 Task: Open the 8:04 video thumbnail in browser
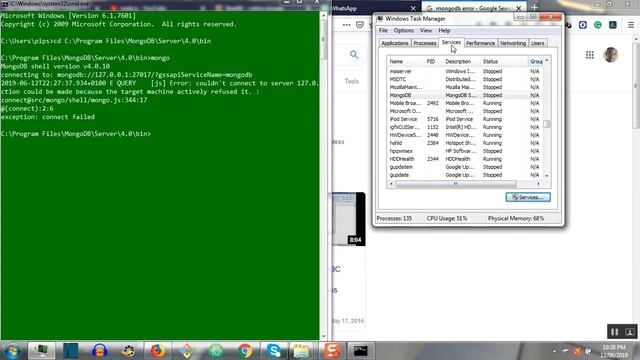pyautogui.click(x=349, y=219)
